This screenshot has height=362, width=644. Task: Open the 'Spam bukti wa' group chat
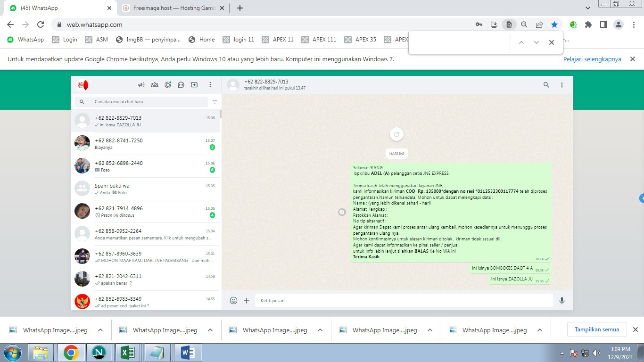145,189
